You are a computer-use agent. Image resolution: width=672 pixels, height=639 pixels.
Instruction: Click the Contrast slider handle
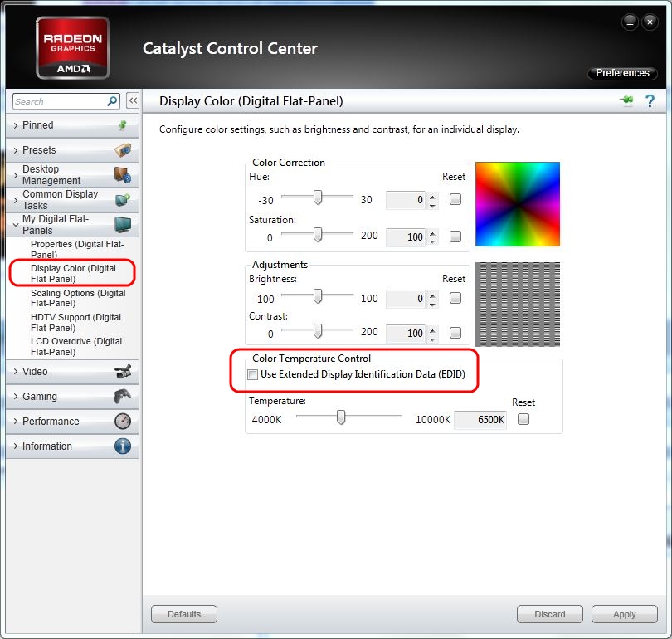(x=318, y=330)
